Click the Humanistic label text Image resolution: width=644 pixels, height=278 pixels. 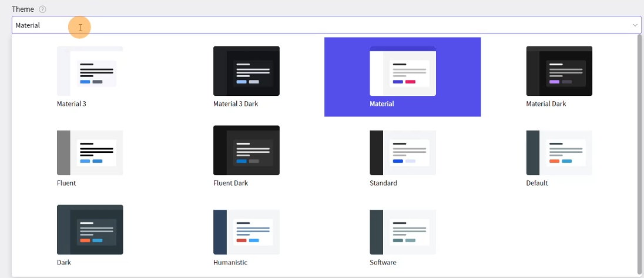(230, 262)
